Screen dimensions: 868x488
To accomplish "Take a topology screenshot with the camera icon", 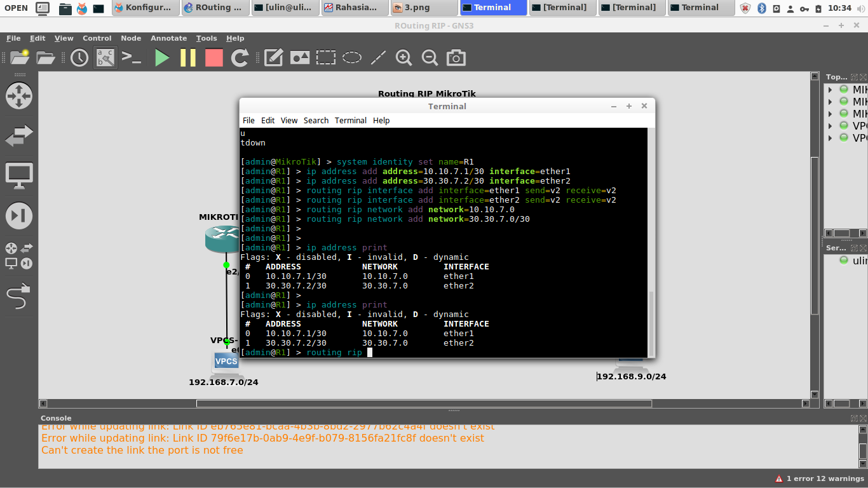I will click(x=456, y=57).
